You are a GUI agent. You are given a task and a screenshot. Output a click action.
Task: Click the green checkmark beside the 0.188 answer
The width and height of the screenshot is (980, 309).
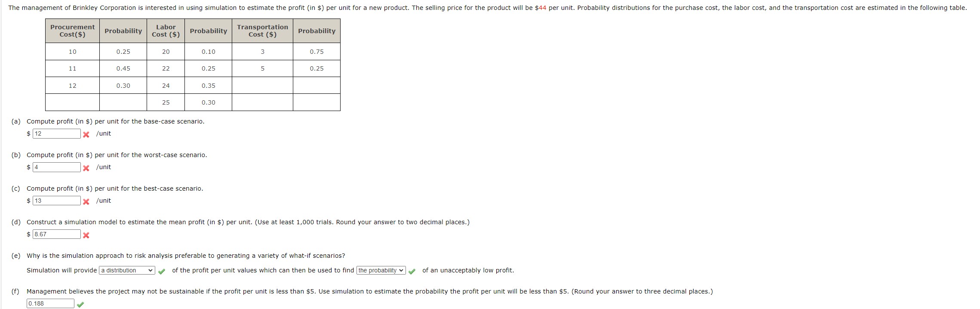point(80,303)
